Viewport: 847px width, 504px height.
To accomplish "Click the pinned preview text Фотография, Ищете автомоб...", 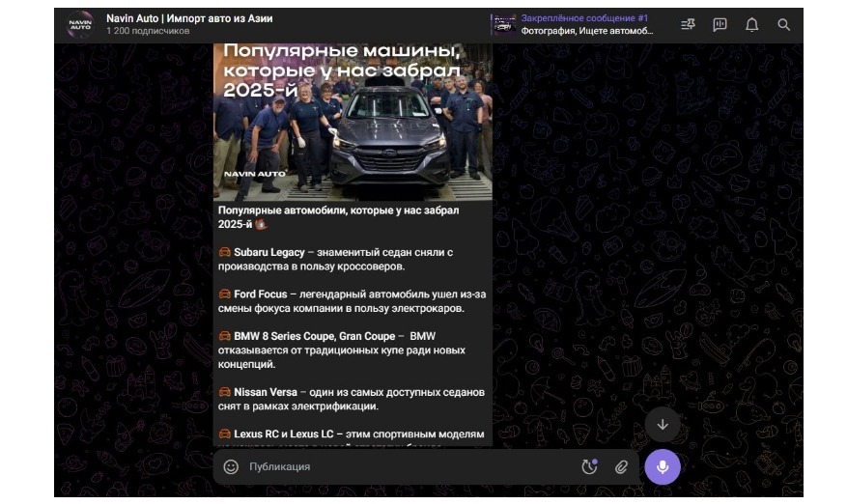I will [586, 31].
